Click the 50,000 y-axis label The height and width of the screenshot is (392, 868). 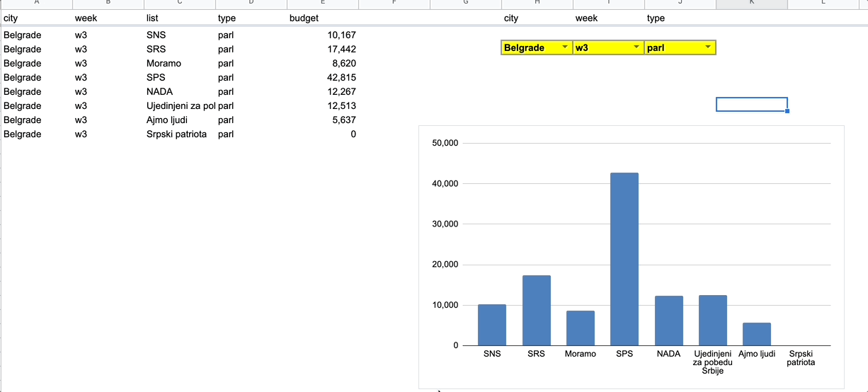tap(445, 143)
